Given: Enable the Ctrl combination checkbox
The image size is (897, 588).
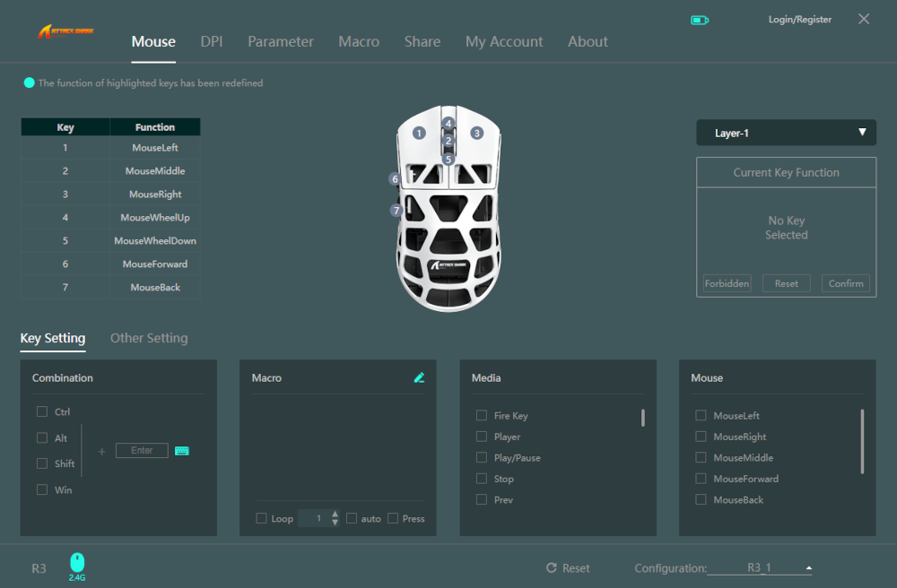Looking at the screenshot, I should (42, 412).
